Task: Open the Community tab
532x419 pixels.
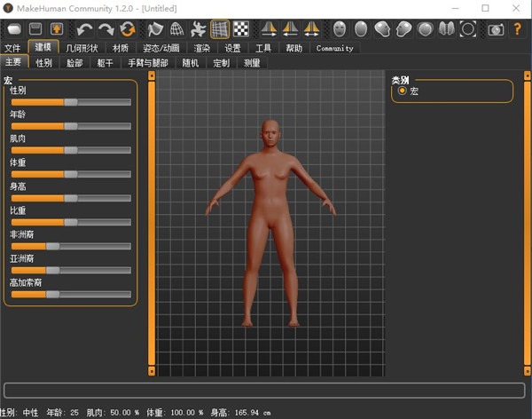Action: click(334, 48)
